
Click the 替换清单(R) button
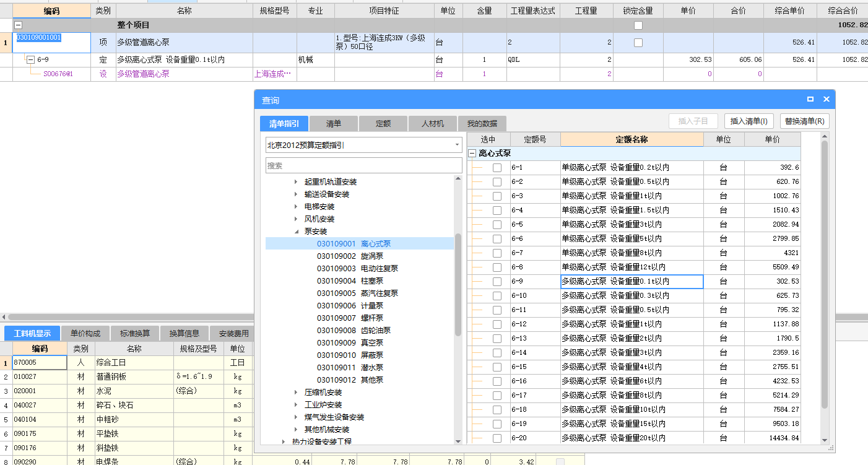click(804, 121)
